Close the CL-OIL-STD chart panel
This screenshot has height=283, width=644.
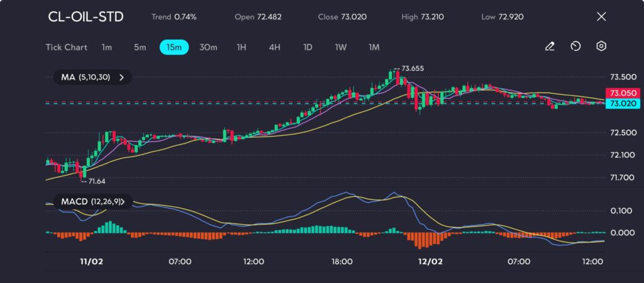(x=601, y=16)
